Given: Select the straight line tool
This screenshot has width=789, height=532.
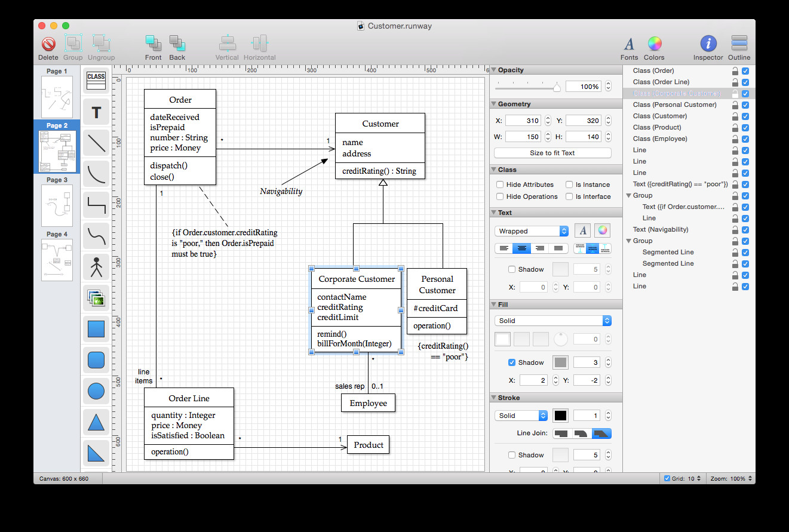Looking at the screenshot, I should point(96,143).
